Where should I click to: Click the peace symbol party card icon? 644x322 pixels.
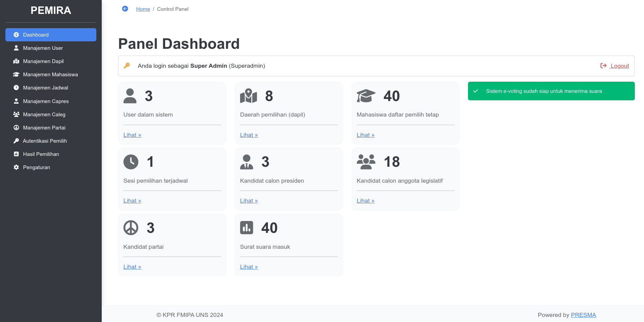click(x=131, y=228)
